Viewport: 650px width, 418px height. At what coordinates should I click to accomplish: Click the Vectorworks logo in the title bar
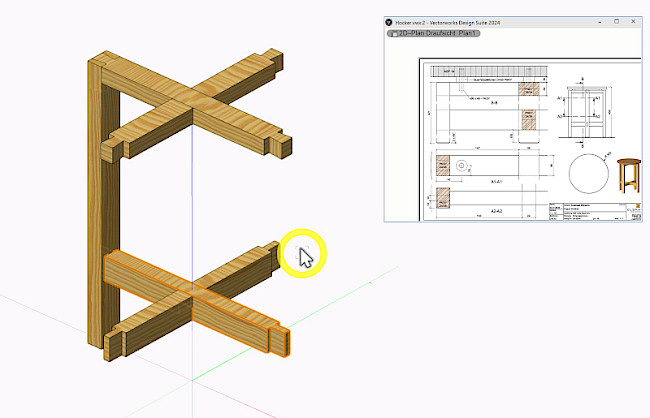[392, 20]
